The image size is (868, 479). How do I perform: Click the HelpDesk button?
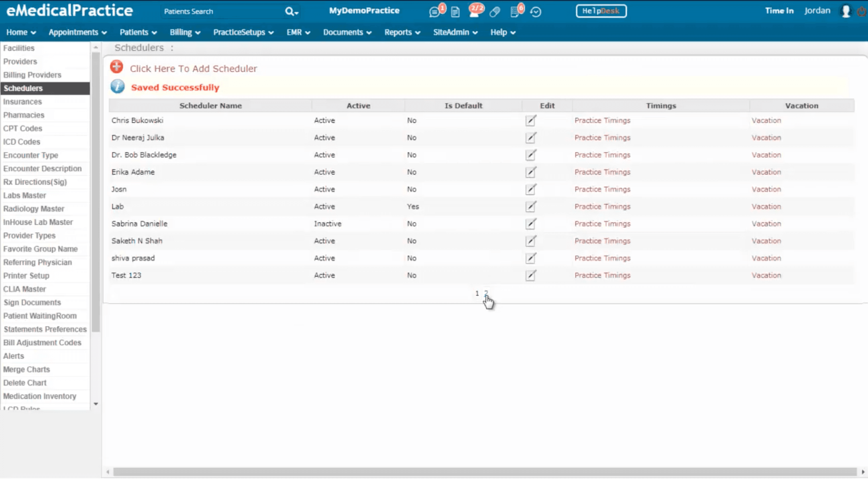601,11
